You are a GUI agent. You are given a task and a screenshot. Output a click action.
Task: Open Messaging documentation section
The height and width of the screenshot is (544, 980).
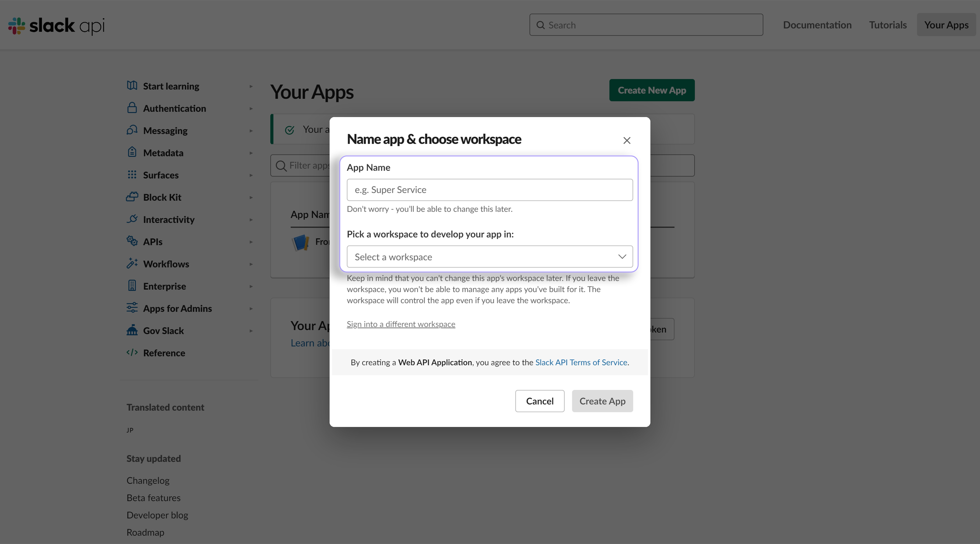(x=165, y=130)
